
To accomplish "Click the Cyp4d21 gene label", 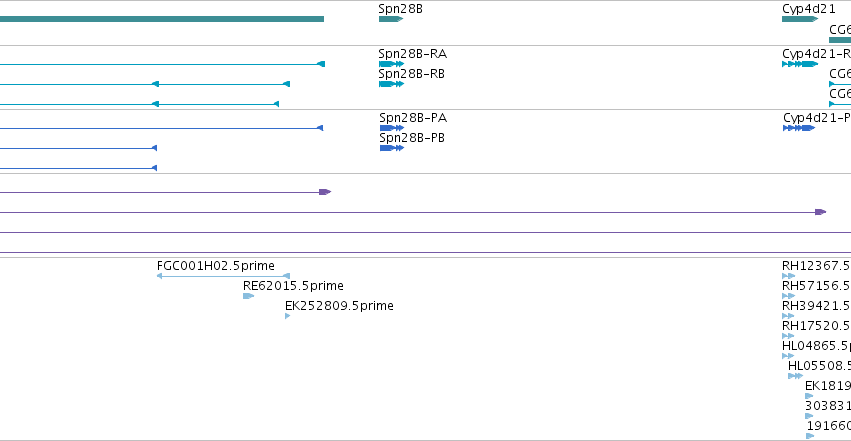I will (809, 9).
